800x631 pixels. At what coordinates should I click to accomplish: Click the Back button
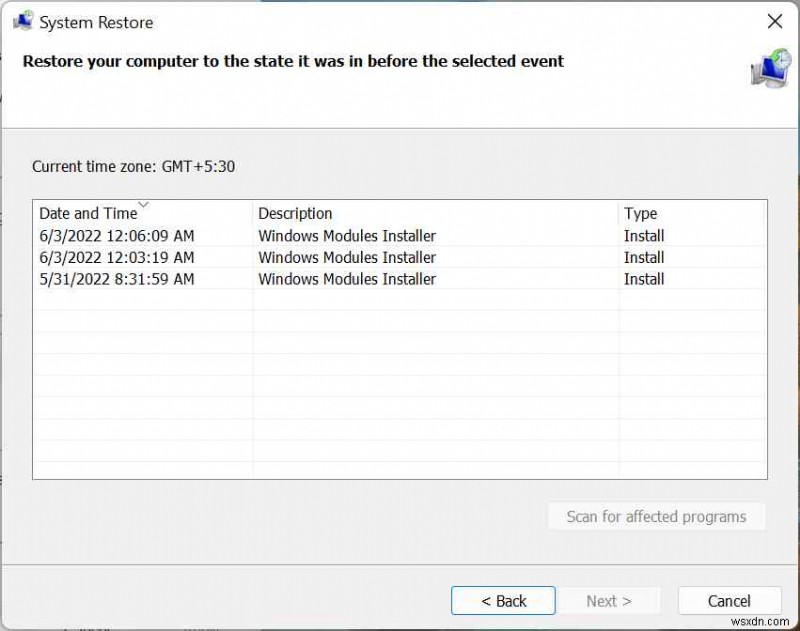503,600
